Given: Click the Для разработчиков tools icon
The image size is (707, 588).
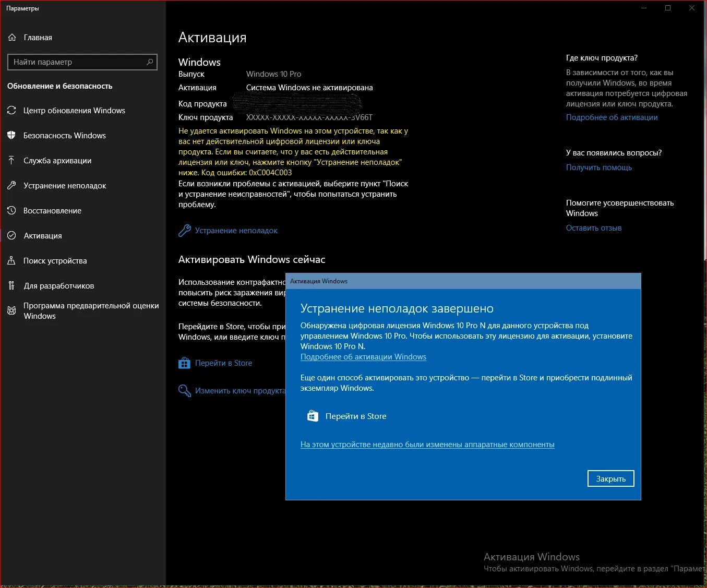Looking at the screenshot, I should tap(11, 286).
